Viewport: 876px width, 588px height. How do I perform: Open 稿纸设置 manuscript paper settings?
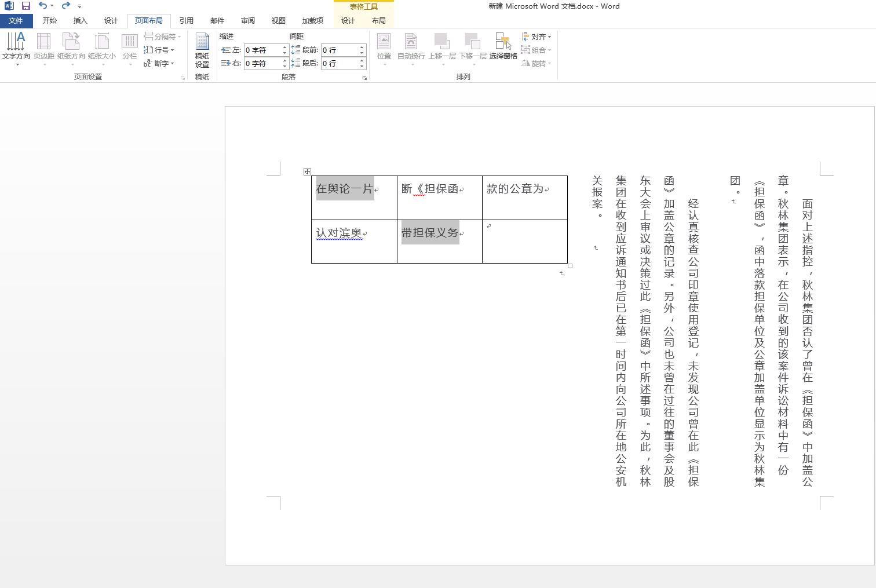point(202,50)
